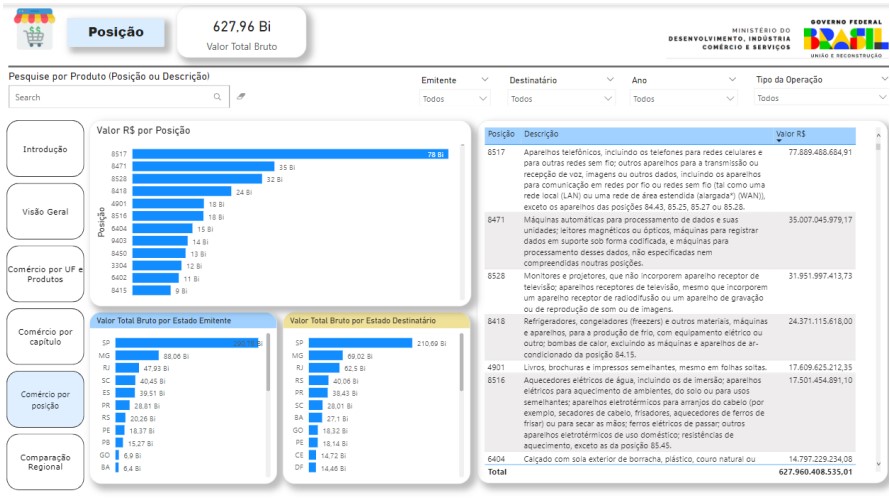The image size is (890, 502).
Task: Switch to the Visão Geral page
Action: click(x=45, y=212)
